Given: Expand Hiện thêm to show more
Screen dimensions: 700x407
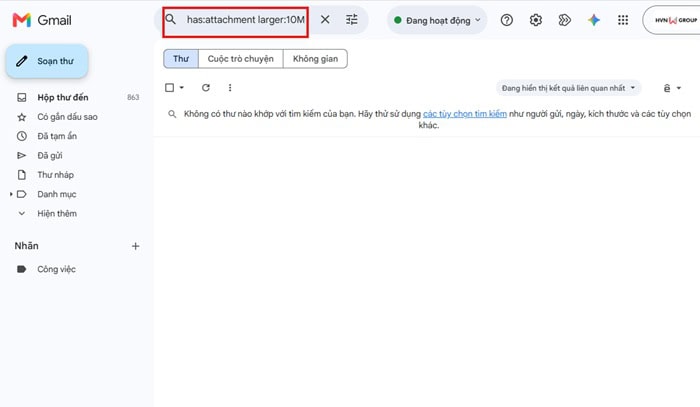Looking at the screenshot, I should 57,214.
